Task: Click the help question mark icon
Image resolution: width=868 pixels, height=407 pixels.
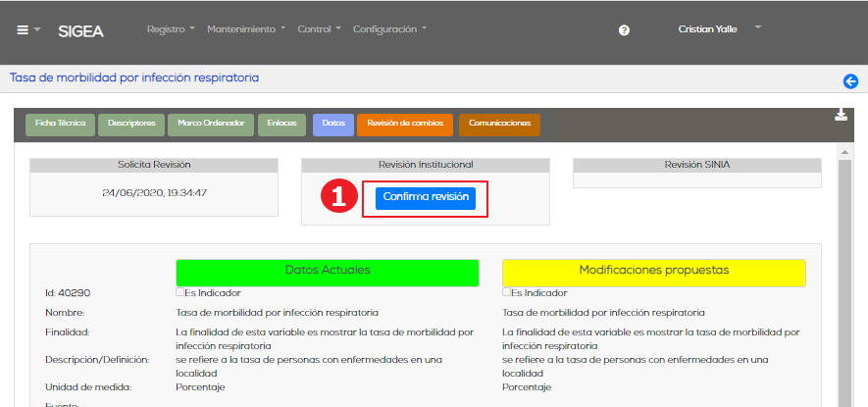Action: click(624, 30)
